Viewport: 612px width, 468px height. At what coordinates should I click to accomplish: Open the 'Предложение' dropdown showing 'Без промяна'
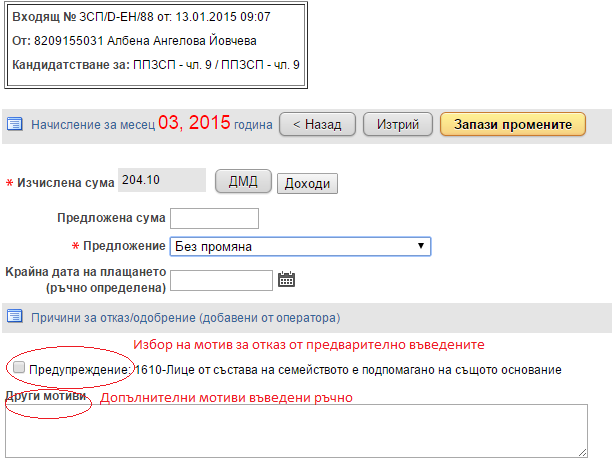(x=300, y=246)
